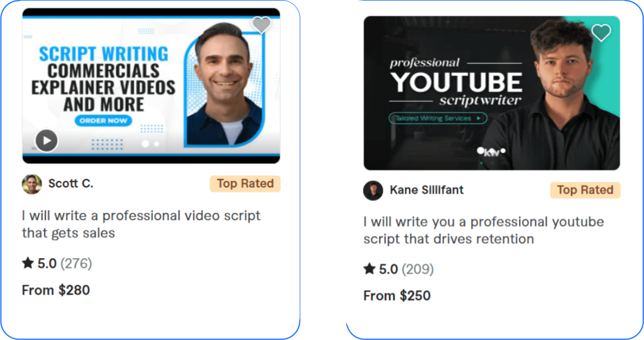Click Top Rated badge on Scott's card

(245, 184)
